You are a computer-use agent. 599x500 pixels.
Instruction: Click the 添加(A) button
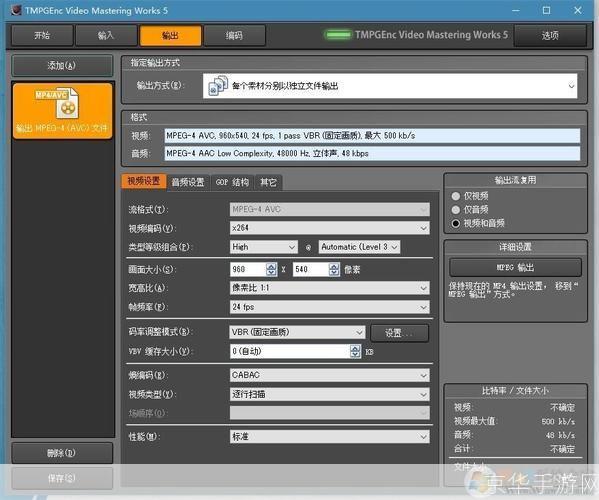[x=62, y=65]
